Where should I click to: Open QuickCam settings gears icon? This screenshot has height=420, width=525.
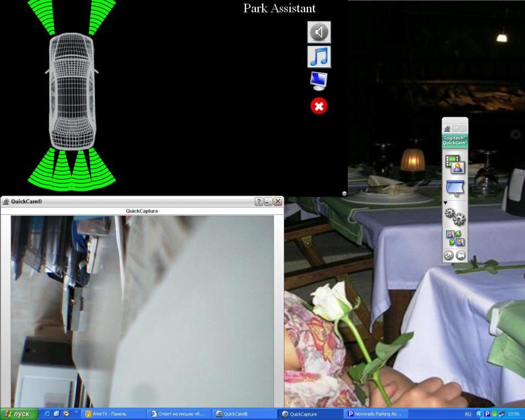(x=454, y=217)
